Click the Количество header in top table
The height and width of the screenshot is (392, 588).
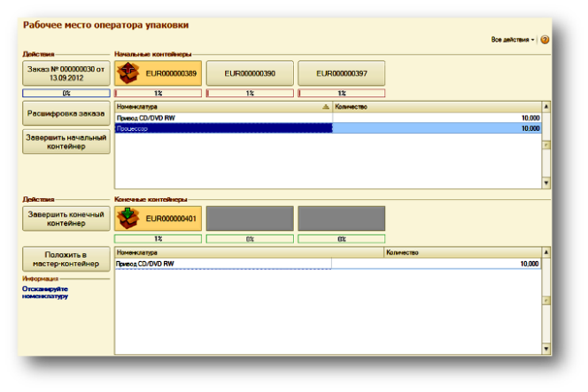(x=437, y=107)
